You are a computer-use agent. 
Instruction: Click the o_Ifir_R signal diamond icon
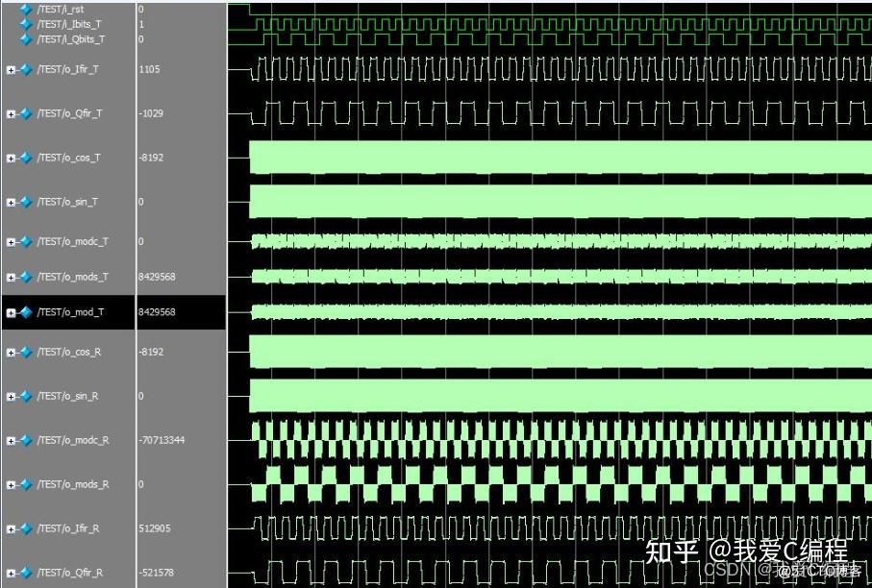26,528
